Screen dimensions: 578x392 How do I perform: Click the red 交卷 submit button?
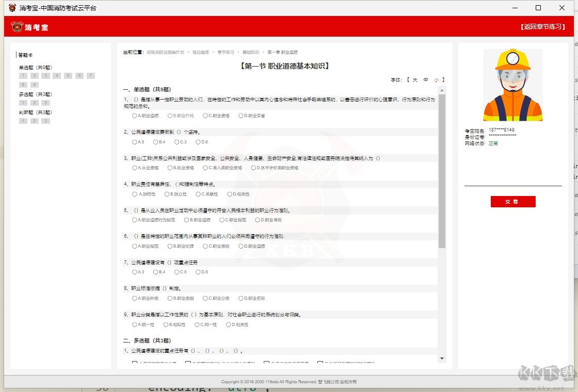click(512, 202)
